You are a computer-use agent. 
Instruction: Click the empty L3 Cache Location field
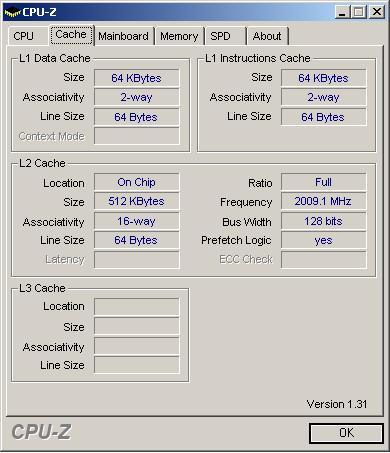coord(137,307)
